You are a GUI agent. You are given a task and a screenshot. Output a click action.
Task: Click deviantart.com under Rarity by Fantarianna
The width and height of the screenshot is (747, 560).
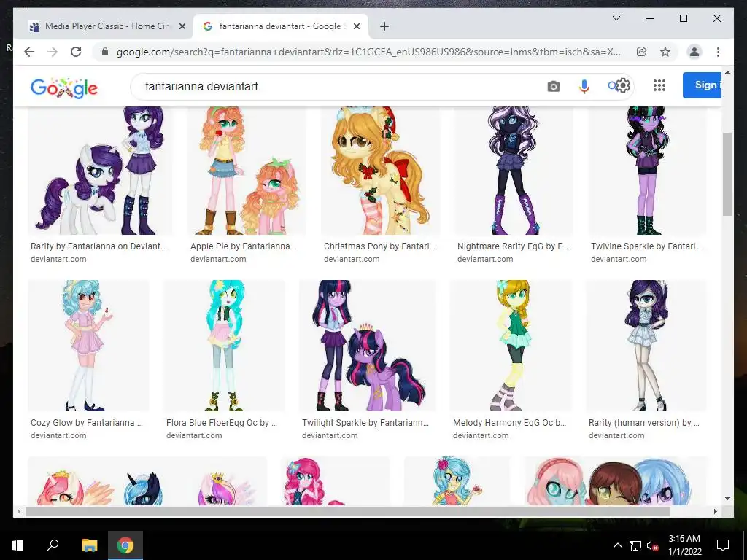pyautogui.click(x=58, y=259)
